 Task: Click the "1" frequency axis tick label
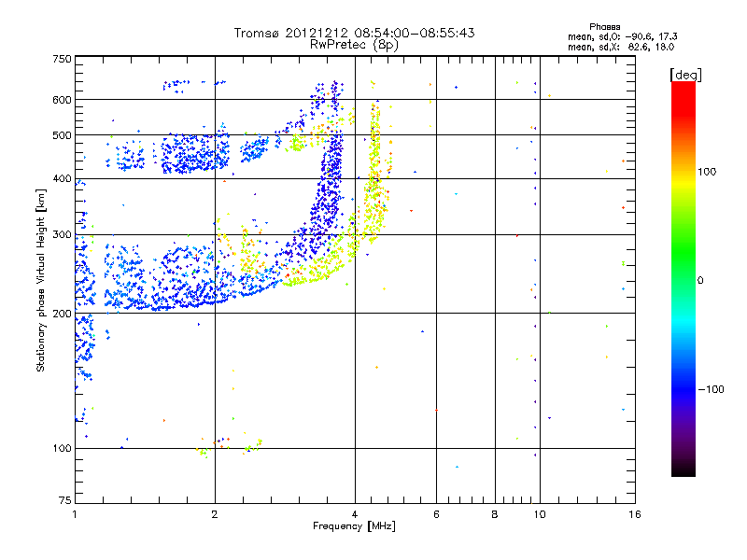[x=75, y=514]
